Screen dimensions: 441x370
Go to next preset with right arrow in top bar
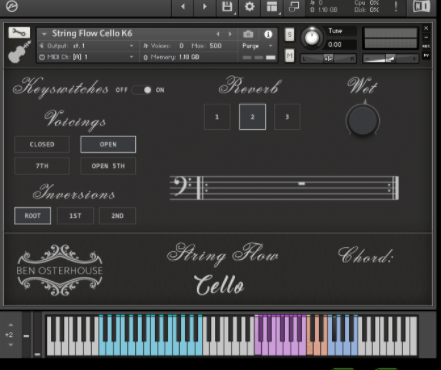click(205, 6)
